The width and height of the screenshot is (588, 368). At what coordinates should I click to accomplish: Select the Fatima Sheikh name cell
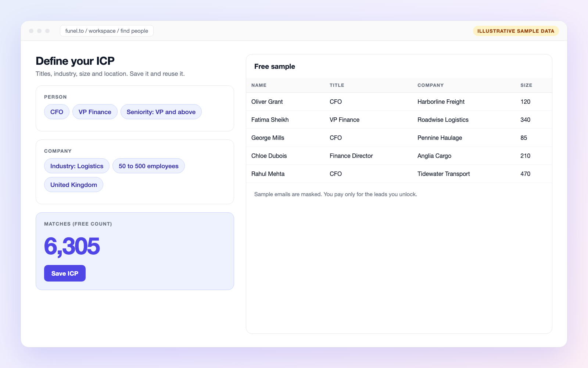tap(270, 120)
